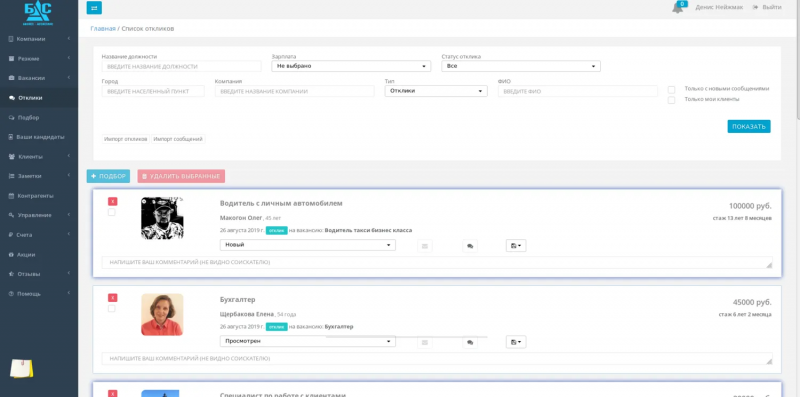800x397 pixels.
Task: Toggle sidebar with the menu icon button
Action: (x=94, y=8)
